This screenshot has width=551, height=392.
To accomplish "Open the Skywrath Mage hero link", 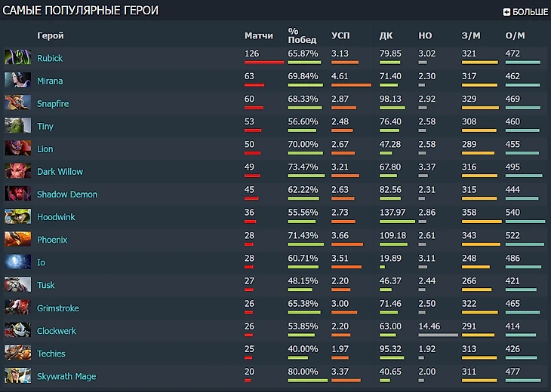I will [66, 377].
